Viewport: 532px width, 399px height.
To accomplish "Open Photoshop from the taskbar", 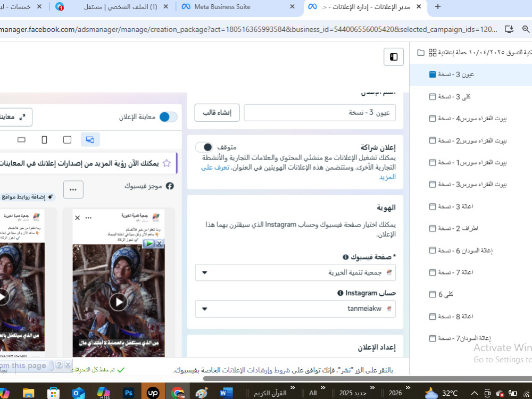I will tap(129, 393).
